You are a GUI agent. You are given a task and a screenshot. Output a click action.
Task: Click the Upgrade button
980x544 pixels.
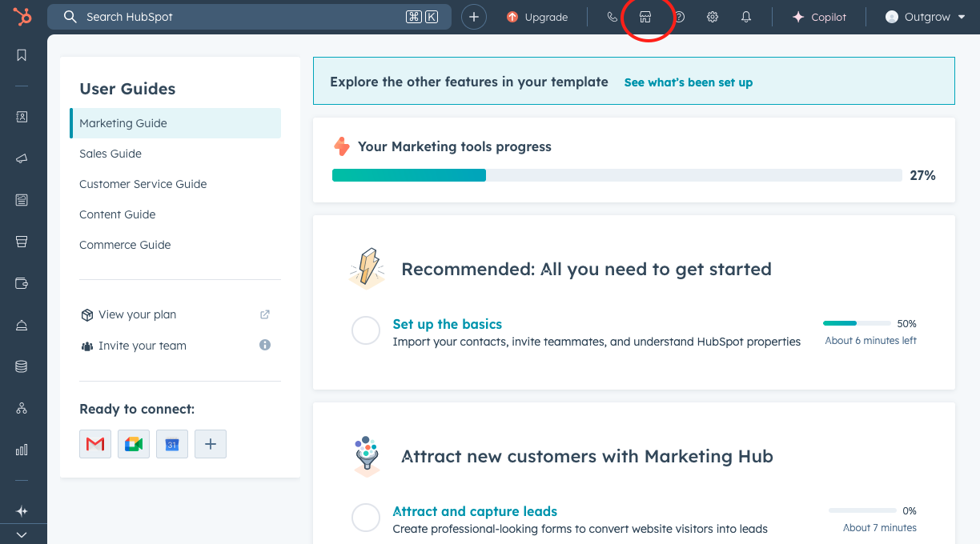point(537,17)
